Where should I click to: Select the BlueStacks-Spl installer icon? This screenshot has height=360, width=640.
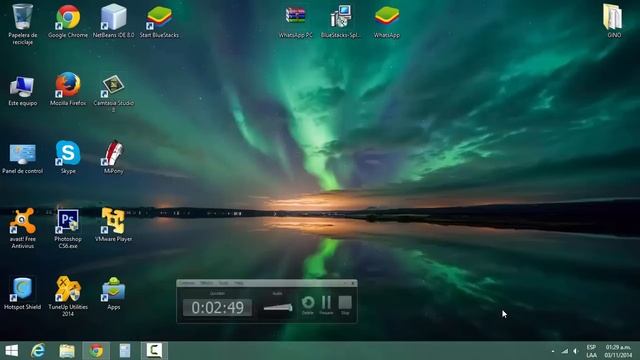pos(341,21)
